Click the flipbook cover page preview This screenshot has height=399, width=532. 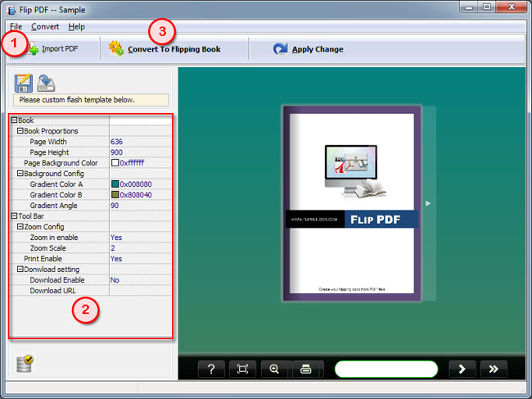(x=352, y=203)
